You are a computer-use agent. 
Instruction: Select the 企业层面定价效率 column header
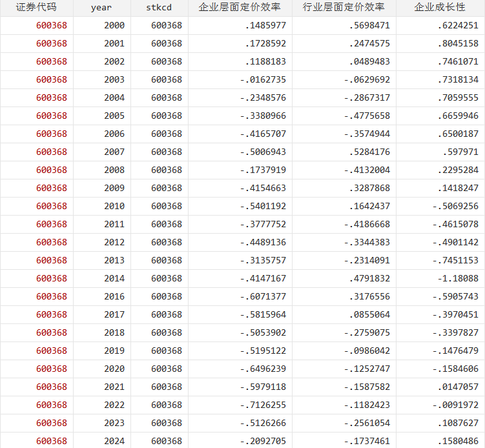pos(240,7)
